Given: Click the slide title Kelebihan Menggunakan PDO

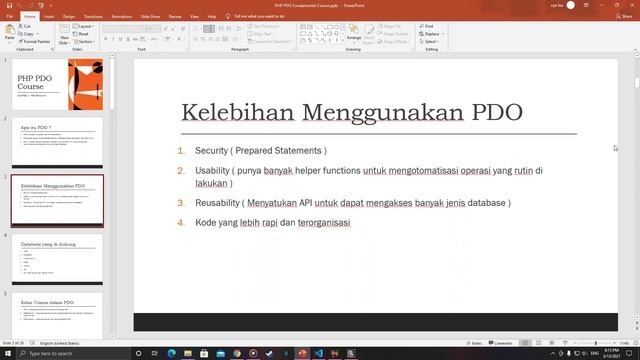Looking at the screenshot, I should (x=352, y=112).
